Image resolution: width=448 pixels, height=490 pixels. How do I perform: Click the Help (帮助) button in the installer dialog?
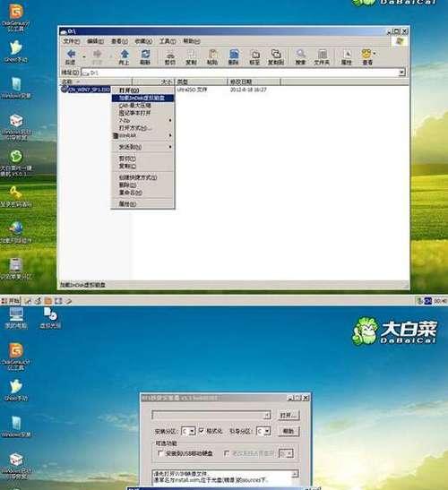pyautogui.click(x=289, y=431)
